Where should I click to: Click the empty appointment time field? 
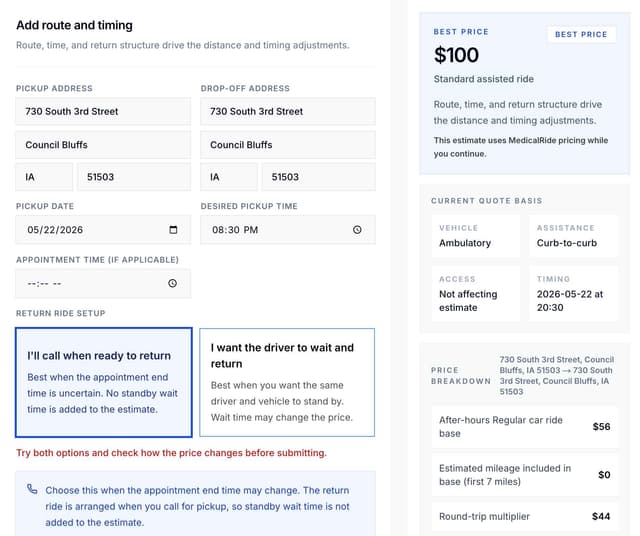click(x=103, y=283)
